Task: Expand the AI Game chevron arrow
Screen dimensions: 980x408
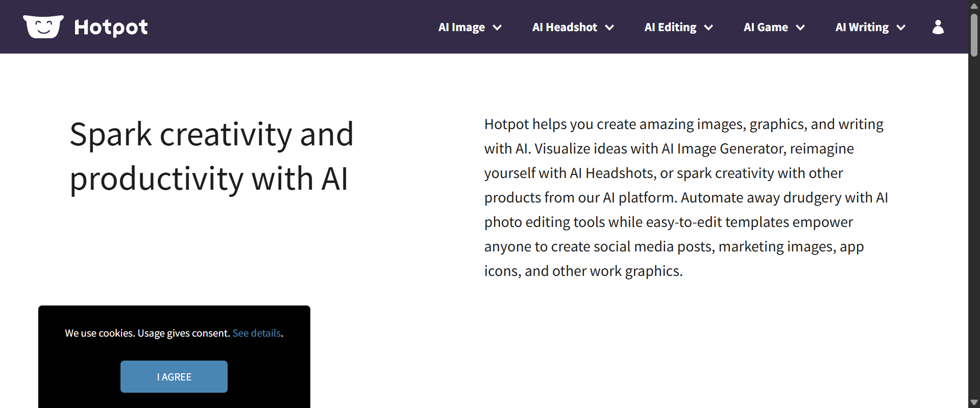Action: 800,28
